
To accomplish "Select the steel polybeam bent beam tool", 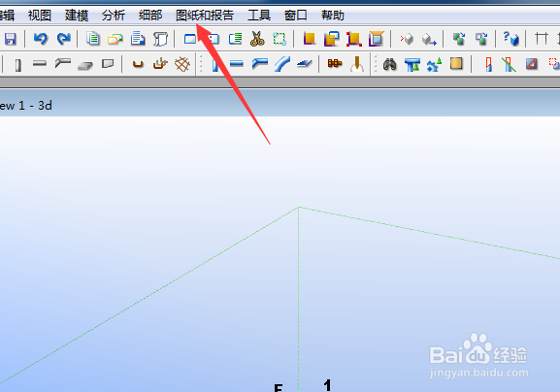I will point(62,63).
